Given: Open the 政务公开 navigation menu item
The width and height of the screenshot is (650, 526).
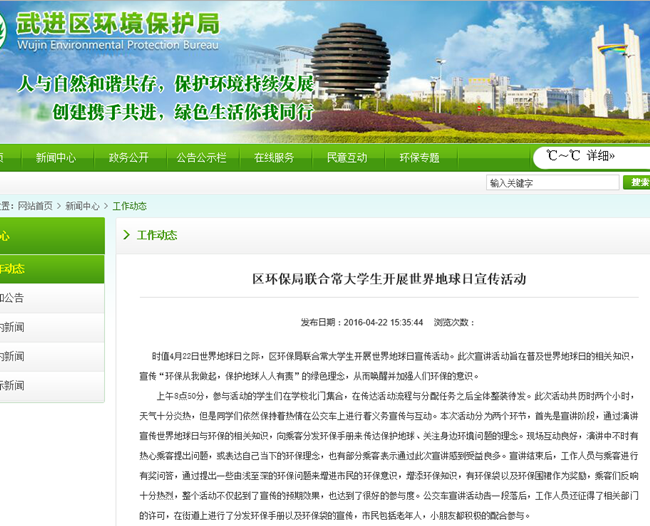Looking at the screenshot, I should (x=128, y=157).
